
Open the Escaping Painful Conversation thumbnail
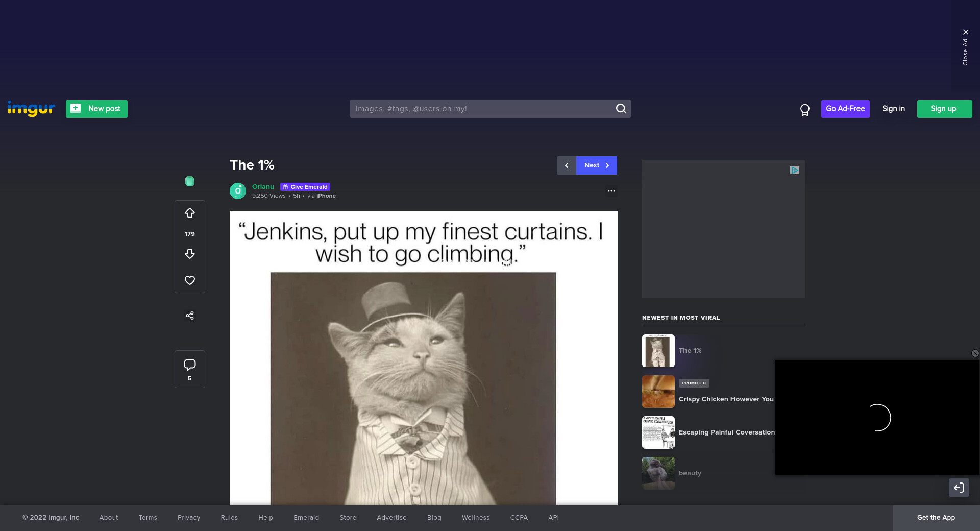[658, 432]
